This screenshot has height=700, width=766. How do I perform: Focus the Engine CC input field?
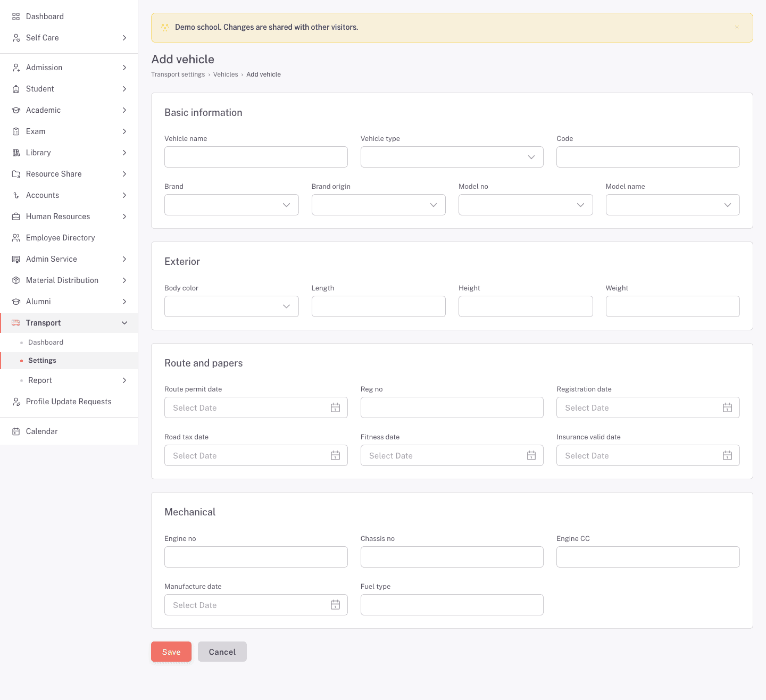pyautogui.click(x=648, y=557)
